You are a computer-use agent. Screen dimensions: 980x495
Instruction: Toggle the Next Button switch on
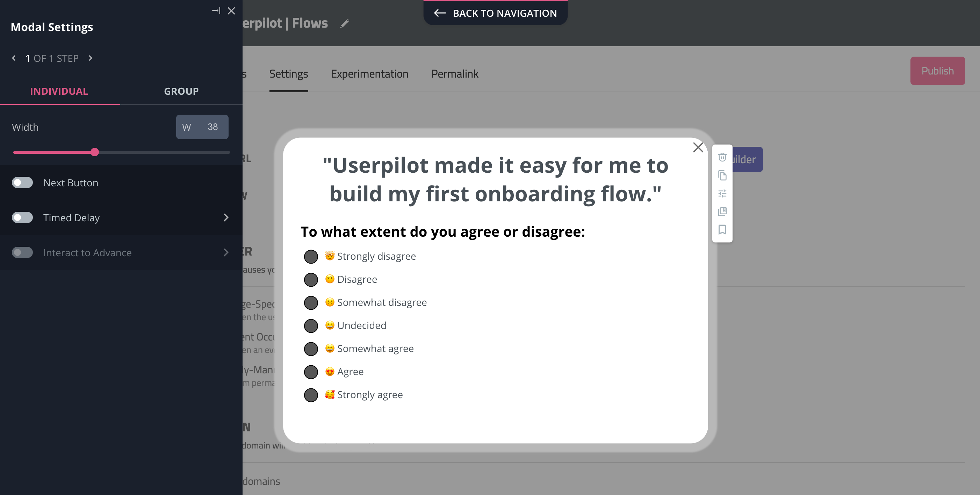[22, 182]
